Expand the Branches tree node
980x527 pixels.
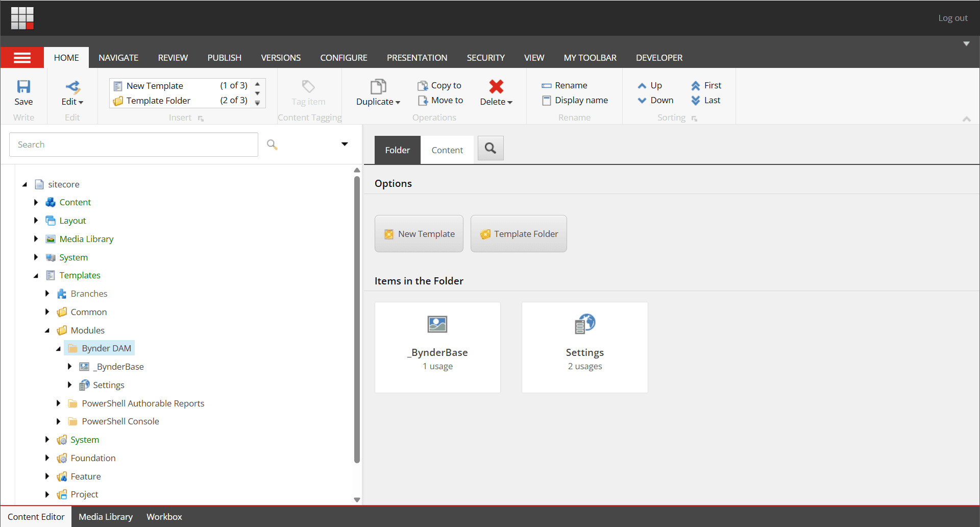coord(47,293)
